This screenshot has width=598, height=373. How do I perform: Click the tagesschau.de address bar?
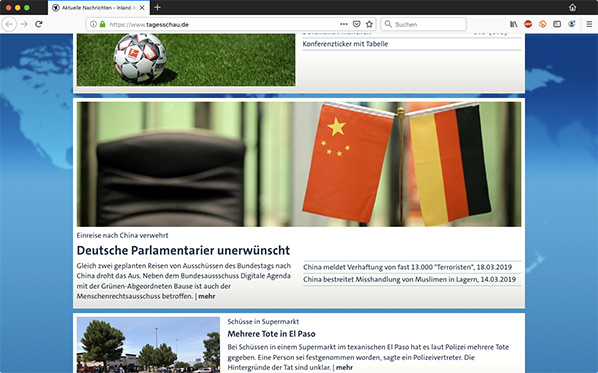pos(214,24)
